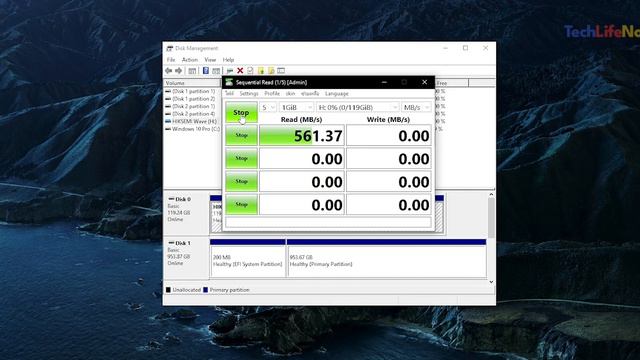The height and width of the screenshot is (360, 640).
Task: Click the toolbar icon just left of red X
Action: 230,71
